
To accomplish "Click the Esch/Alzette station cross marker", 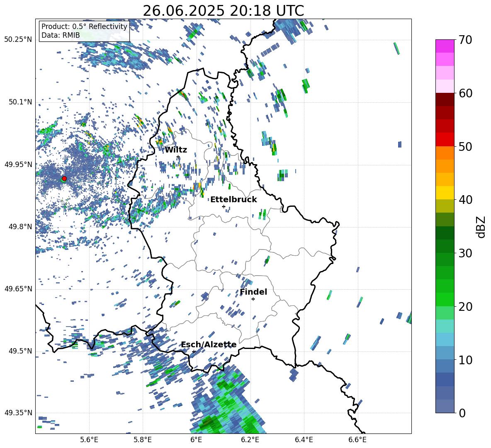I will pyautogui.click(x=194, y=351).
